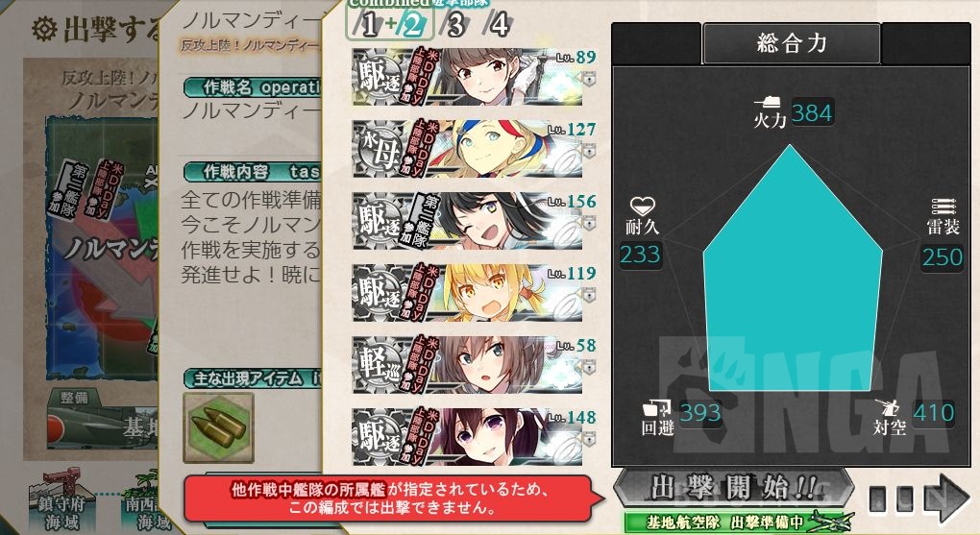Click the 雷装 torpedo icon

pyautogui.click(x=943, y=207)
